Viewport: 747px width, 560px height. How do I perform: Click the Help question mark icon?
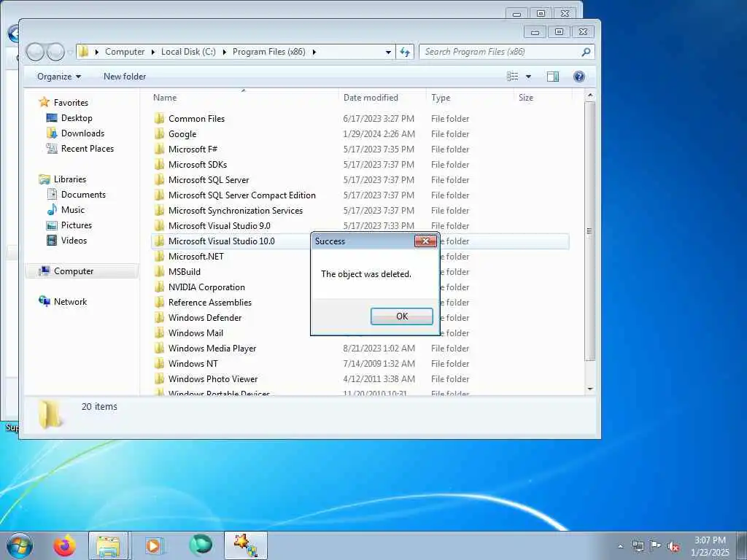tap(578, 77)
